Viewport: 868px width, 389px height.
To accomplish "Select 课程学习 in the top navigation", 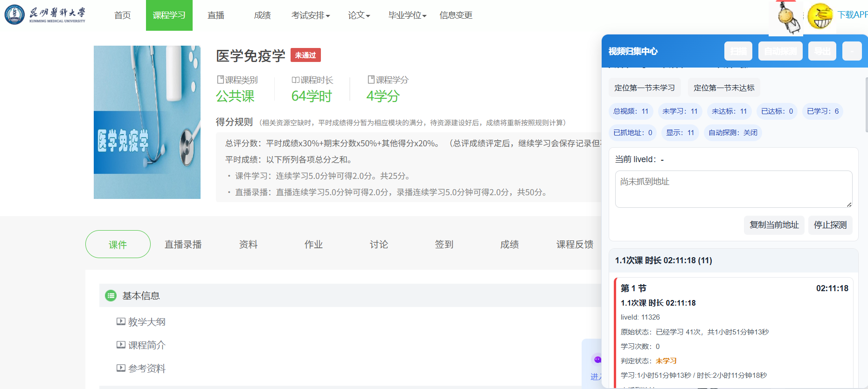I will click(x=169, y=15).
